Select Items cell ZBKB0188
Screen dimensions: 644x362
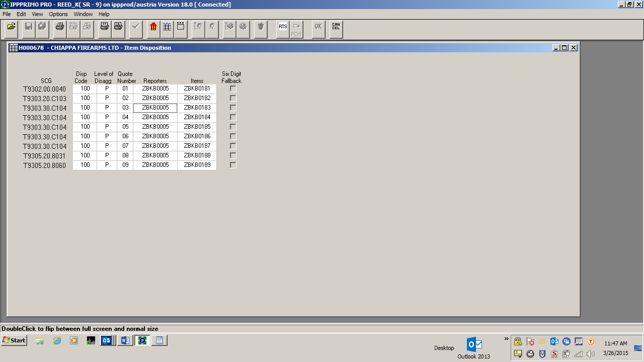tap(197, 156)
